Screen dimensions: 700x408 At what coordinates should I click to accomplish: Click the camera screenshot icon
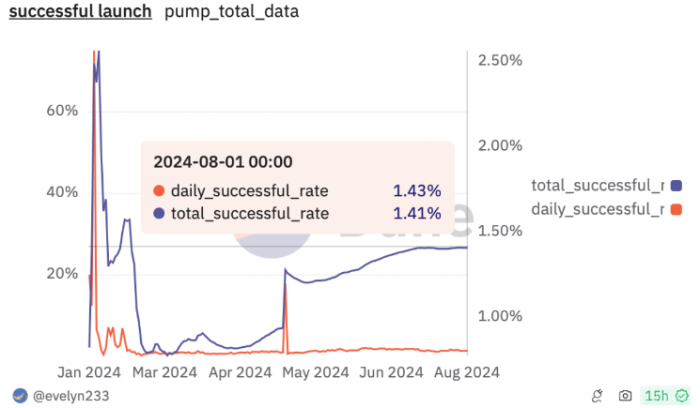625,396
